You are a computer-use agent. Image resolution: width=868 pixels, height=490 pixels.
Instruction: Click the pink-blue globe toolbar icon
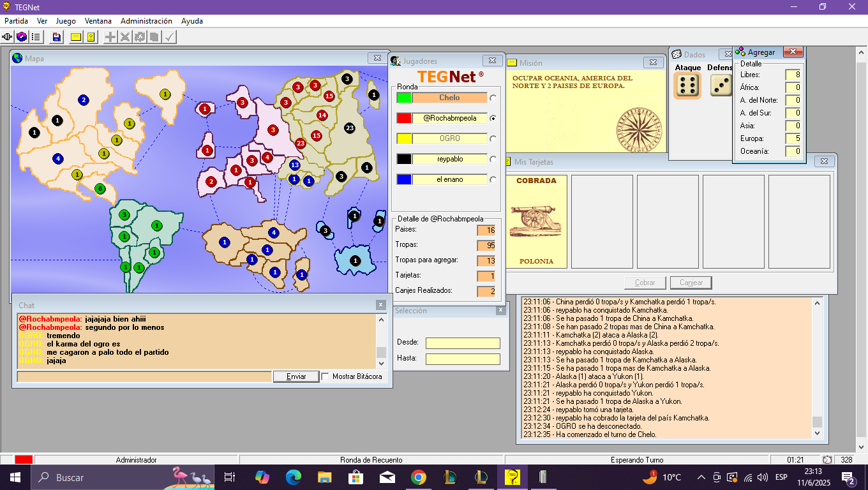pyautogui.click(x=22, y=37)
